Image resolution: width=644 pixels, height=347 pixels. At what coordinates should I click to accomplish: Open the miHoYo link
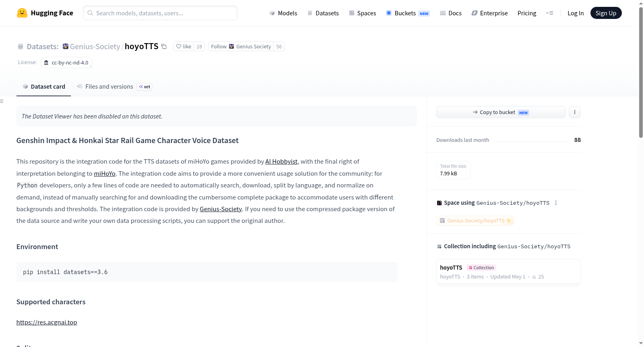tap(105, 174)
